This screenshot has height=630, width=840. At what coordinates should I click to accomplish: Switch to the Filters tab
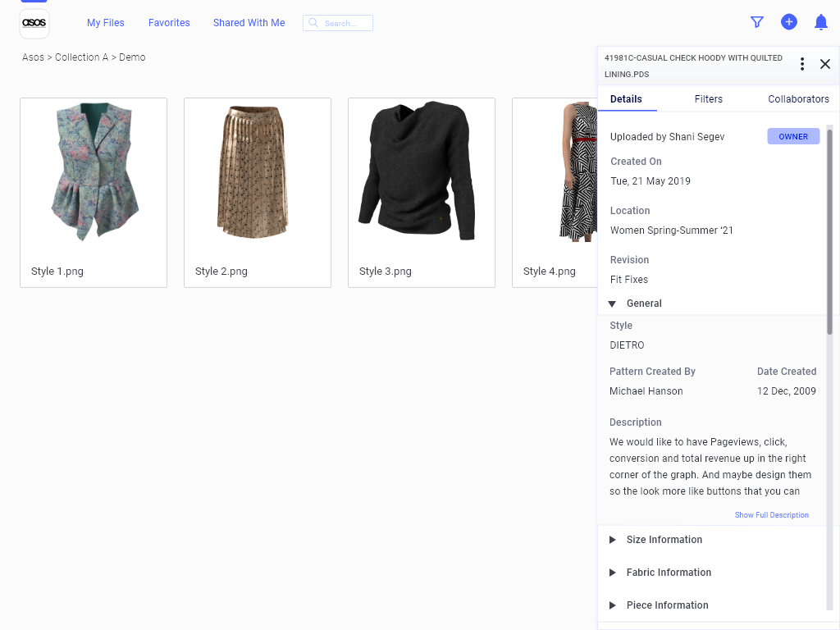(x=709, y=99)
